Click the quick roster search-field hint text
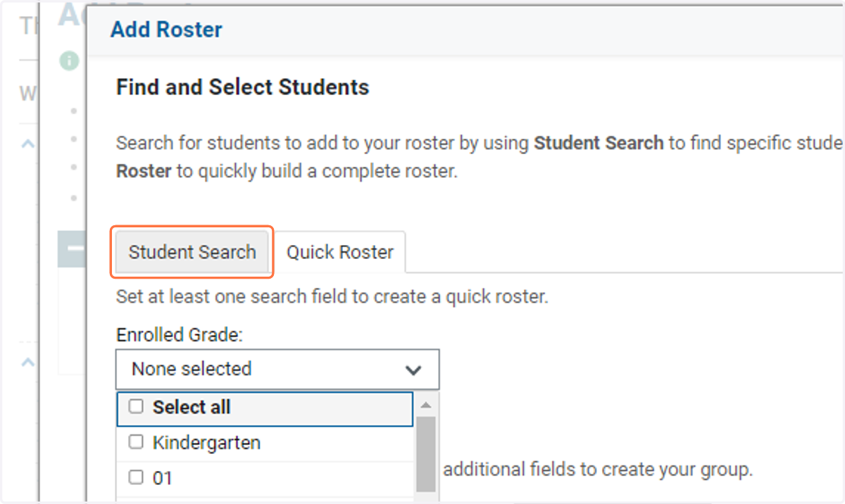 click(x=332, y=296)
